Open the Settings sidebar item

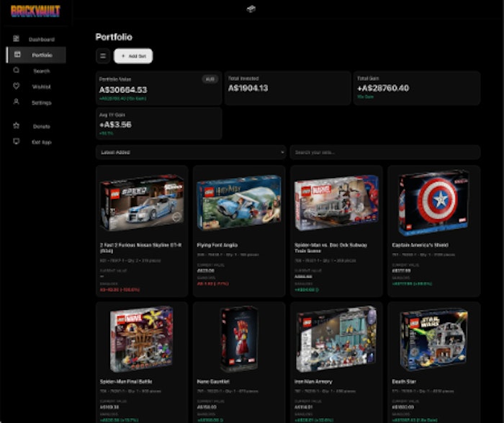coord(36,102)
